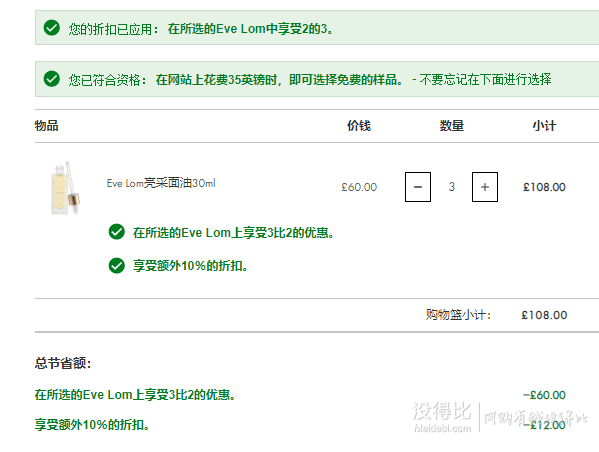Image resolution: width=599 pixels, height=452 pixels.
Task: Click the savings line for the 3比2 offer
Action: 135,394
